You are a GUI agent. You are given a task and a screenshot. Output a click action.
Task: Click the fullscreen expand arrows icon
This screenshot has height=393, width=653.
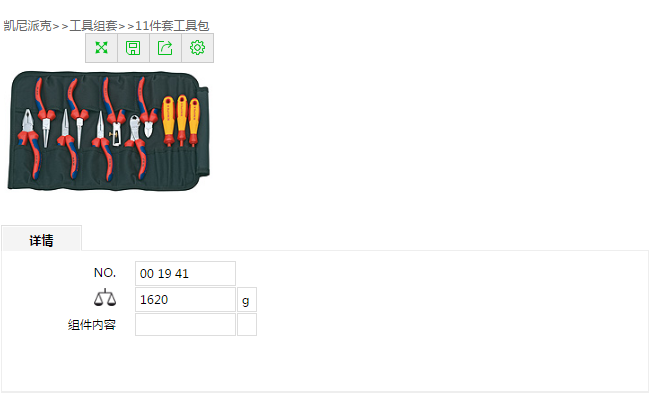[x=101, y=48]
